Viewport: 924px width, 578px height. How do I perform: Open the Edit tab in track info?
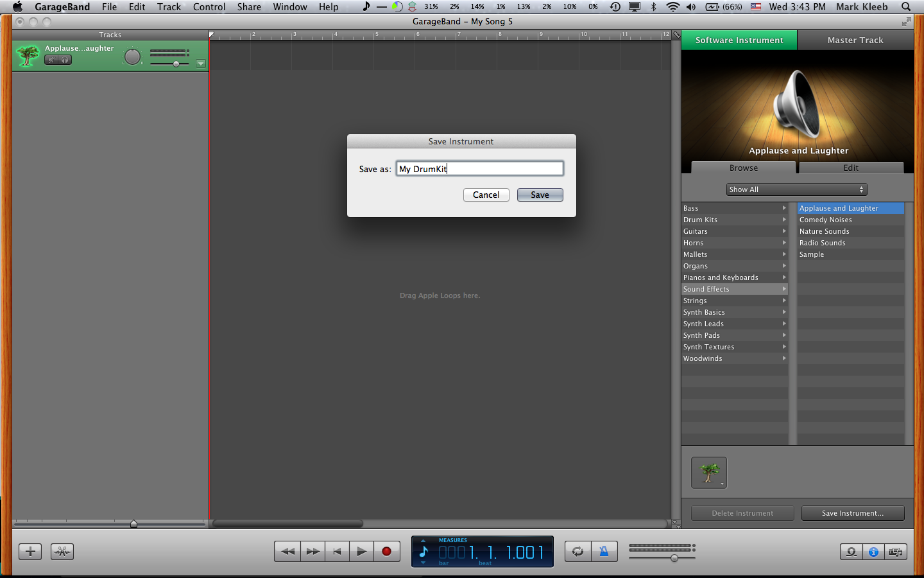click(851, 168)
